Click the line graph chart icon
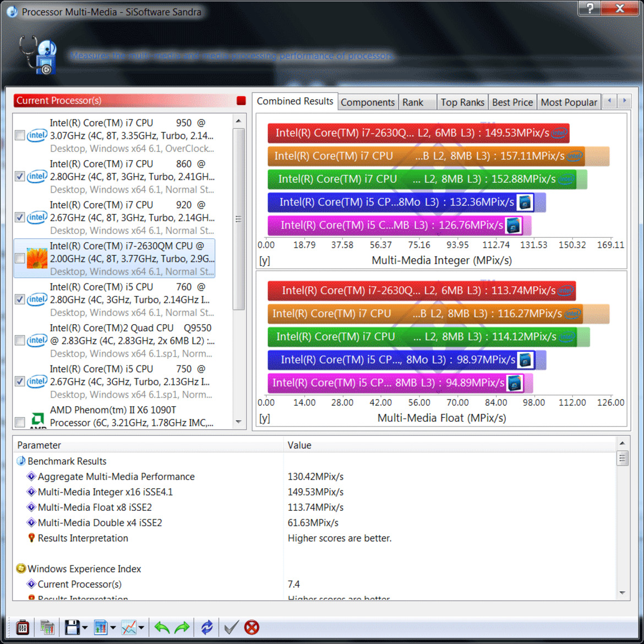This screenshot has height=644, width=644. pyautogui.click(x=129, y=627)
